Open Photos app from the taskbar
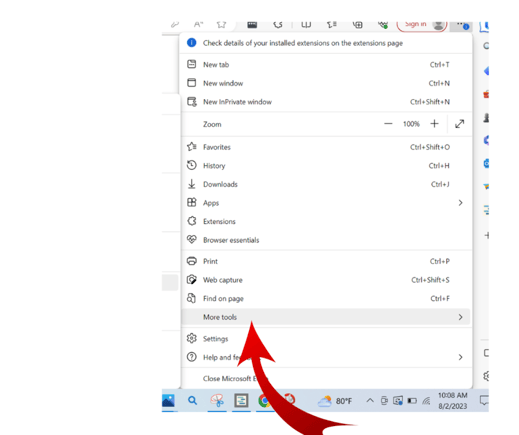The width and height of the screenshot is (519, 435). 168,400
